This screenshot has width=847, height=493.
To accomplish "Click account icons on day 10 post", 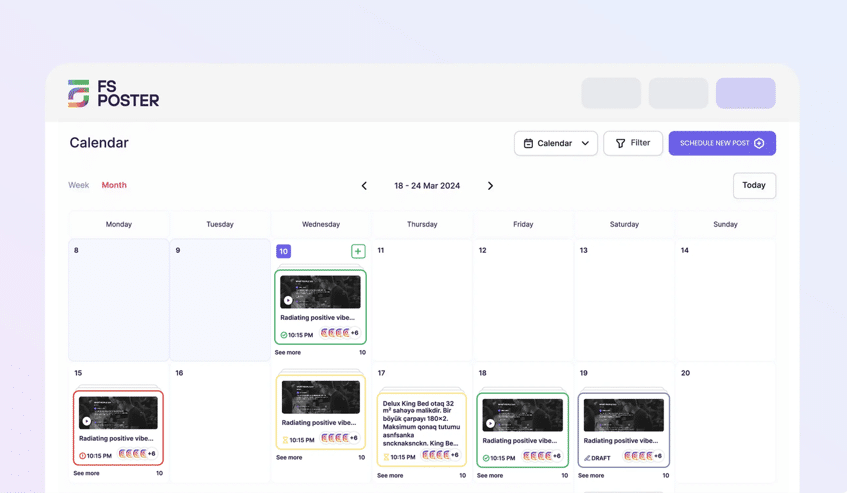I will pyautogui.click(x=340, y=333).
